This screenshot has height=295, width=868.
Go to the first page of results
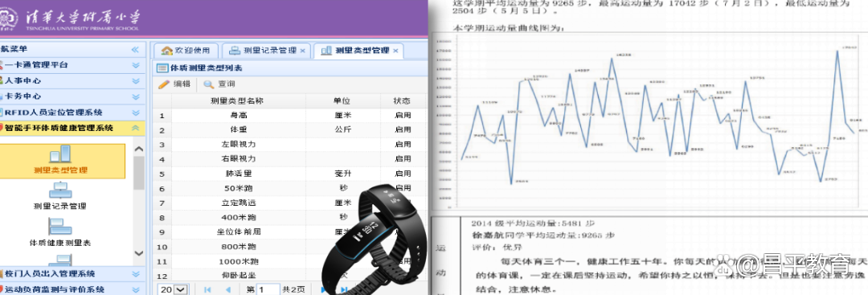(207, 289)
